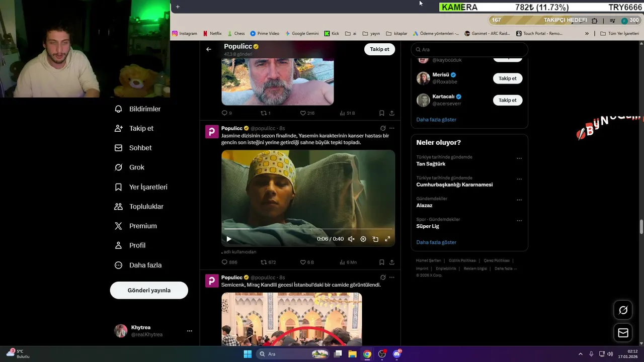The height and width of the screenshot is (362, 644).
Task: Open Bildirimler notifications in sidebar
Action: click(x=138, y=109)
